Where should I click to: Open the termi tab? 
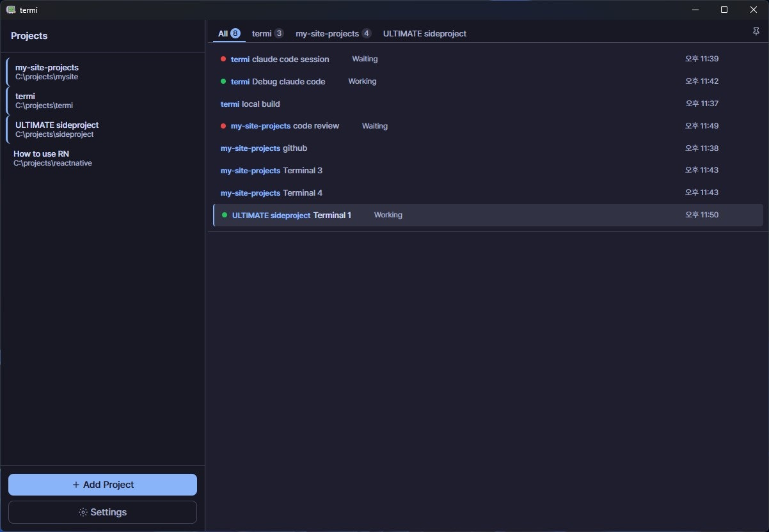pos(267,33)
